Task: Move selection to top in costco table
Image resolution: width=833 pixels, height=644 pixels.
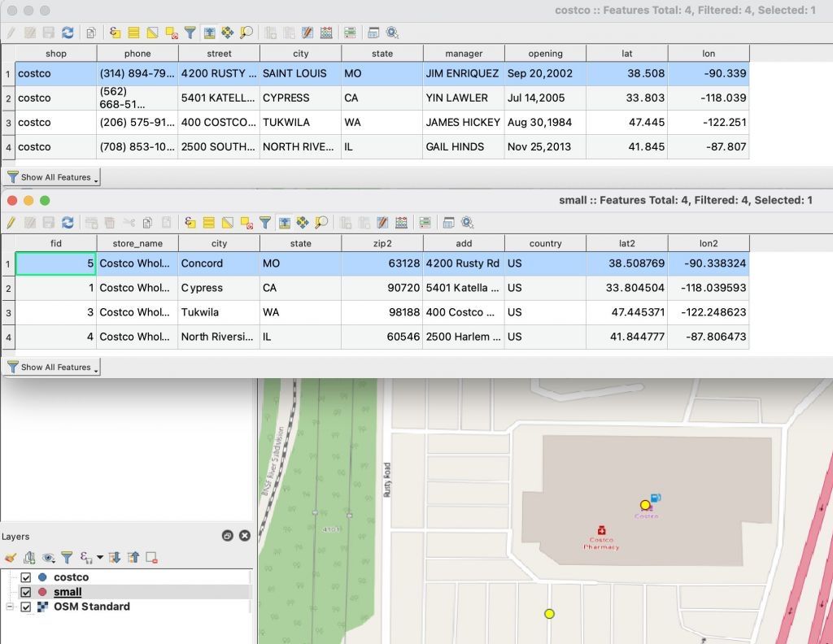Action: coord(209,33)
